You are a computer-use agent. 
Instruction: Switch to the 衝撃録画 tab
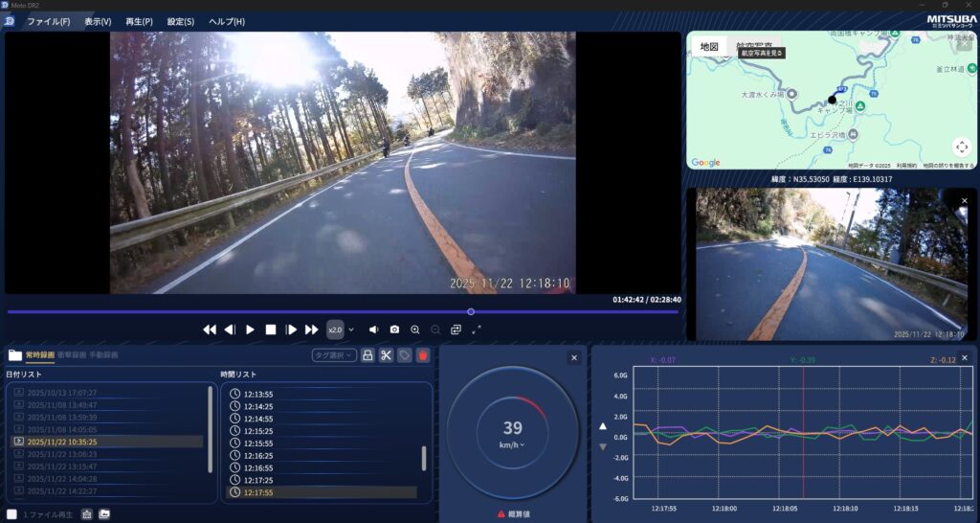[72, 355]
